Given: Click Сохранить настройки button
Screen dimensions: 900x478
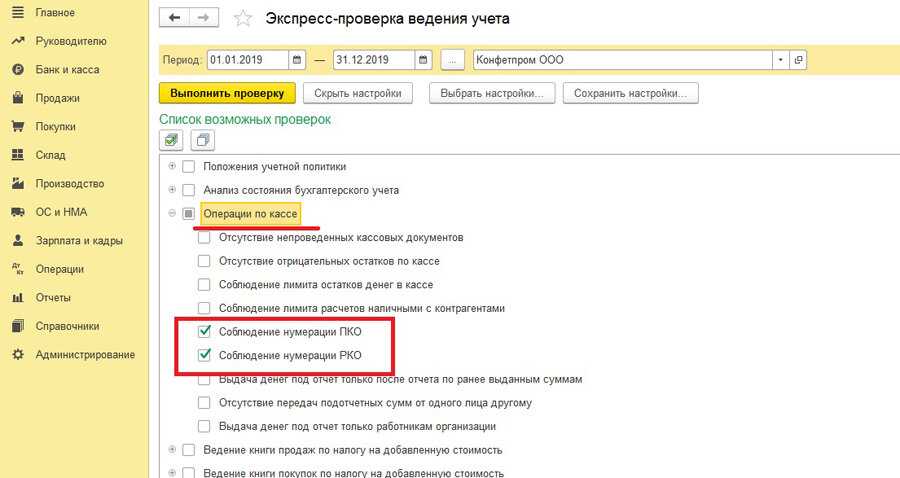Looking at the screenshot, I should pos(630,93).
